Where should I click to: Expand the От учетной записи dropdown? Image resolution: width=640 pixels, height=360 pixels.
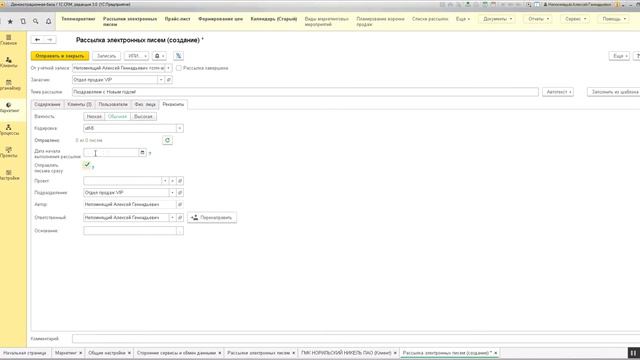click(x=169, y=68)
